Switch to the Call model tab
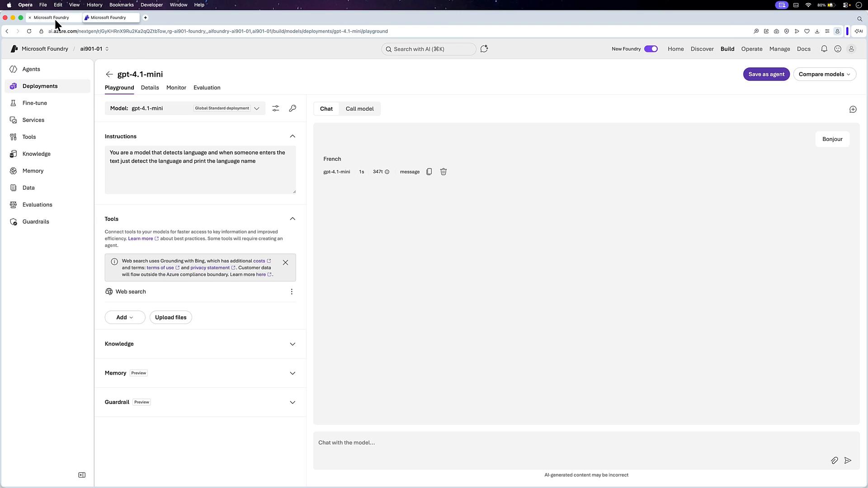 tap(359, 109)
